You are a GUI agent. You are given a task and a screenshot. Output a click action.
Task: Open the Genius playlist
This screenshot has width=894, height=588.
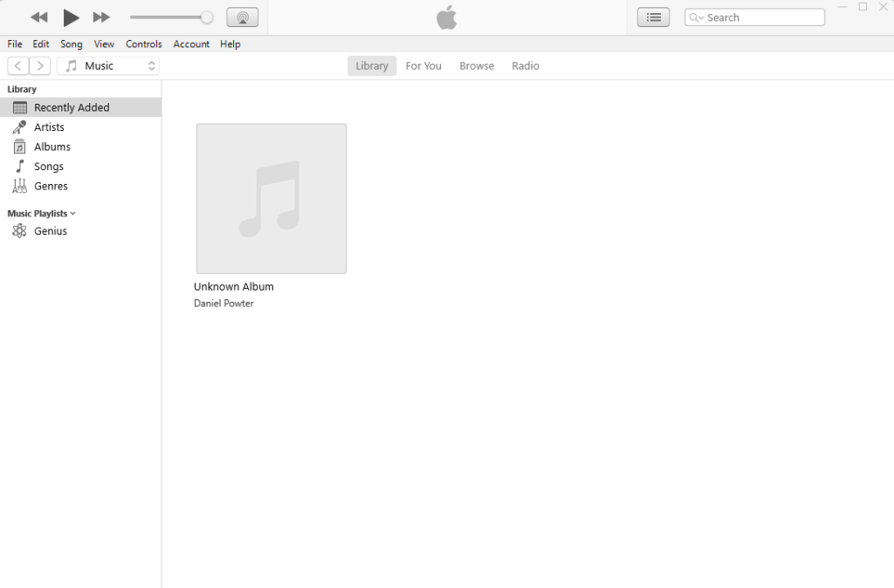pos(50,230)
